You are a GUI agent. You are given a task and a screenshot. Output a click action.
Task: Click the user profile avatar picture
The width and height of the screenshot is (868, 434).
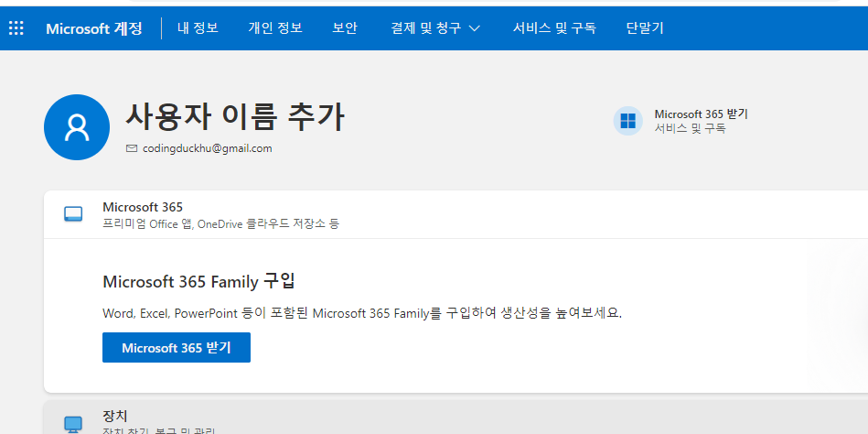tap(77, 127)
